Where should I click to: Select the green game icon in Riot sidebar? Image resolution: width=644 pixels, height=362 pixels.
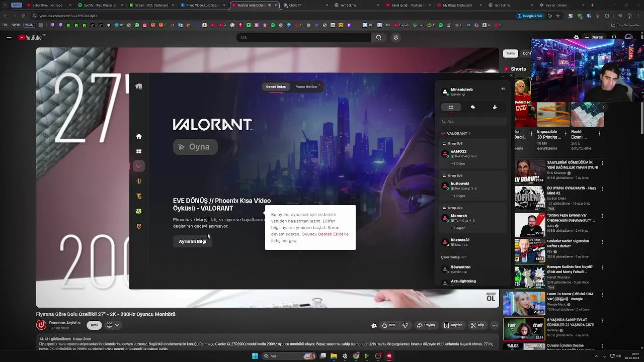pyautogui.click(x=139, y=211)
